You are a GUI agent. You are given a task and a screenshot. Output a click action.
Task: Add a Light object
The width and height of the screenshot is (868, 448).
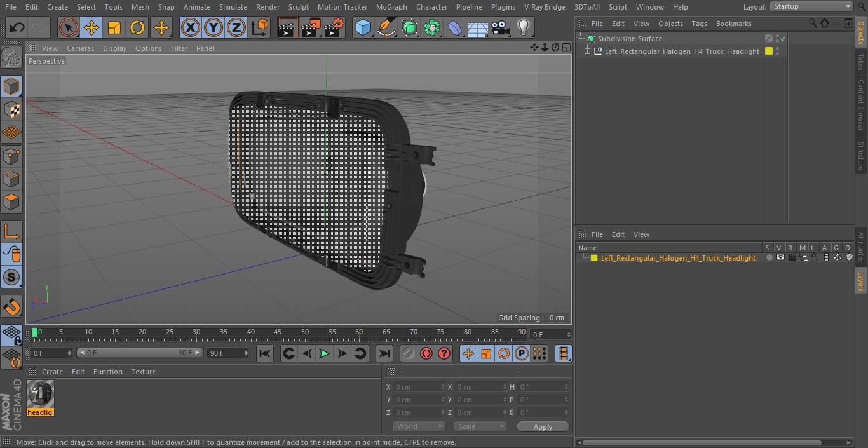523,27
